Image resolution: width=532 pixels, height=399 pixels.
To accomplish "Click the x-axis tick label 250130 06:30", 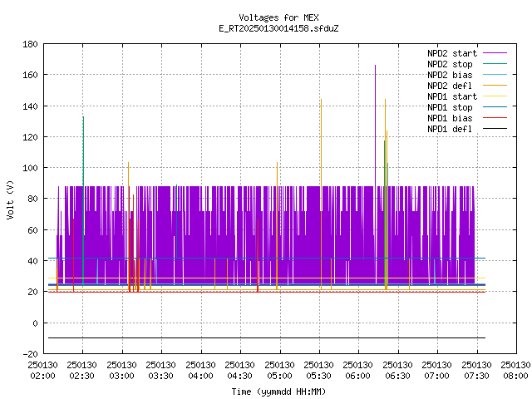I will (397, 371).
